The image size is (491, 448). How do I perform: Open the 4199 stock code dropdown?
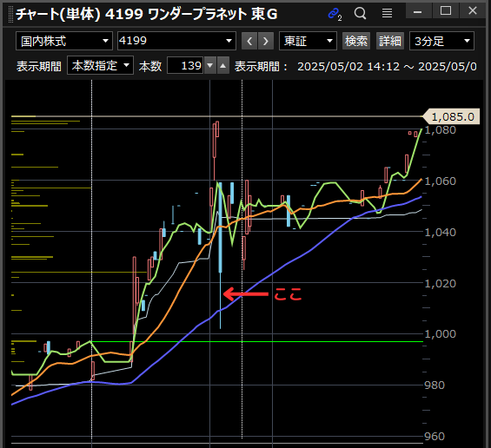point(176,41)
